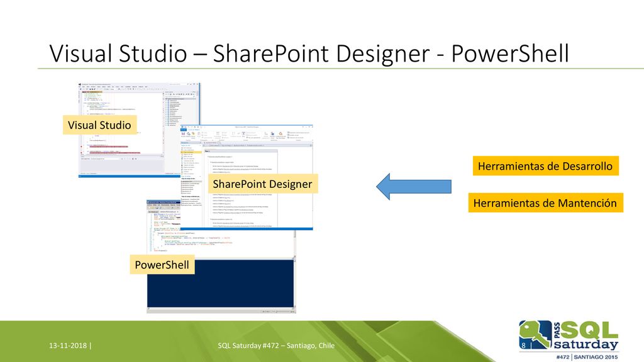Image resolution: width=644 pixels, height=362 pixels.
Task: Select the "#472 | SANTIAGO 2015" caption
Action: (x=587, y=357)
